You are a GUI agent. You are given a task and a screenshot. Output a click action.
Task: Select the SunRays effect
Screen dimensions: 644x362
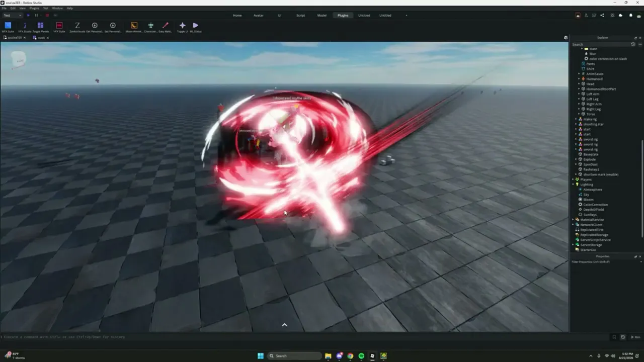click(x=590, y=215)
